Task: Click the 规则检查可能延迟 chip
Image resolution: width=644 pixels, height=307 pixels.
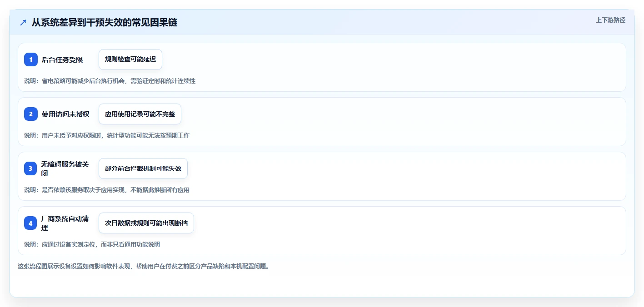Action: click(130, 59)
